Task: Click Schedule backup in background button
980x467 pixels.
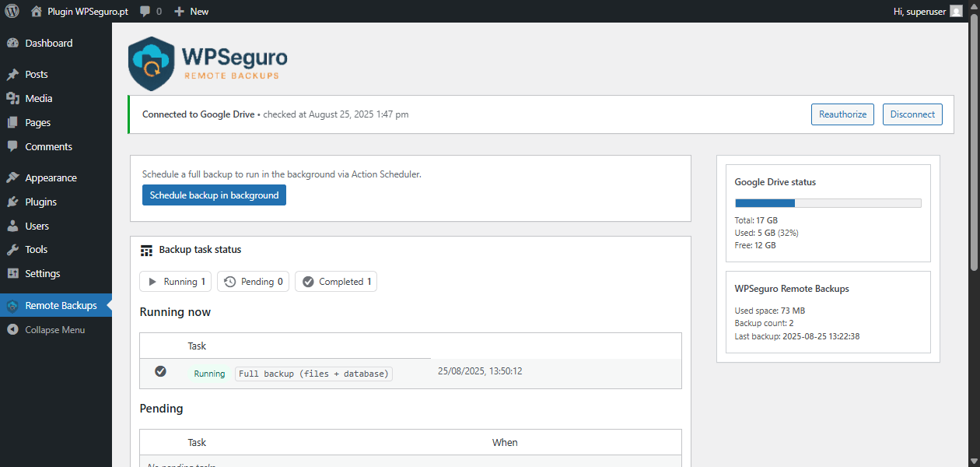Action: pyautogui.click(x=214, y=195)
